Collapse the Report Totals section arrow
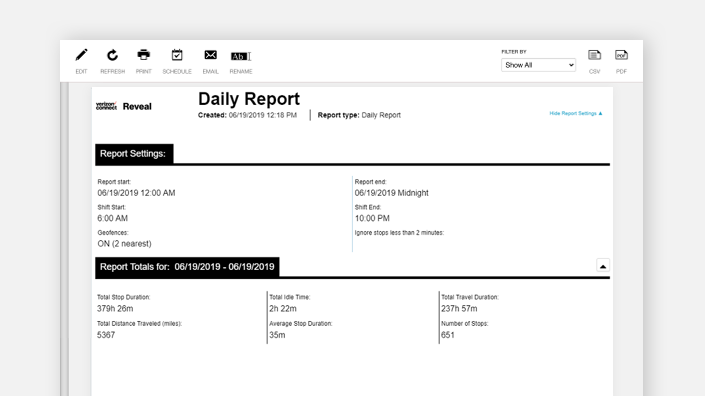This screenshot has width=705, height=396. click(x=603, y=266)
